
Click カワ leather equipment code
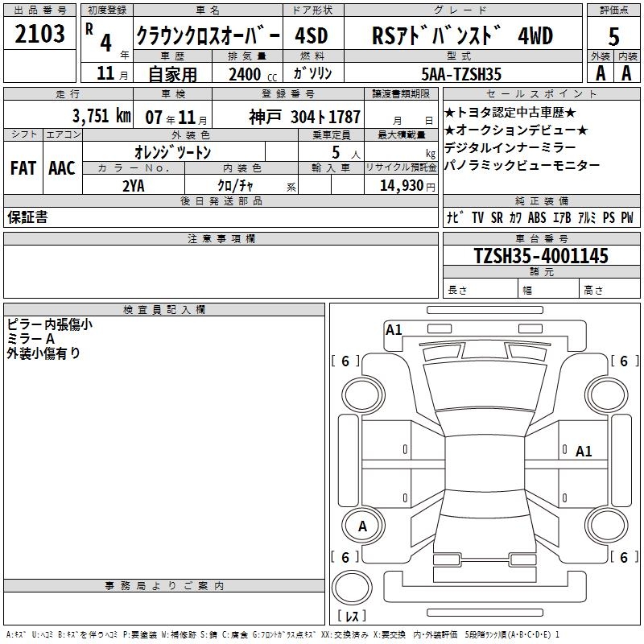(x=515, y=217)
